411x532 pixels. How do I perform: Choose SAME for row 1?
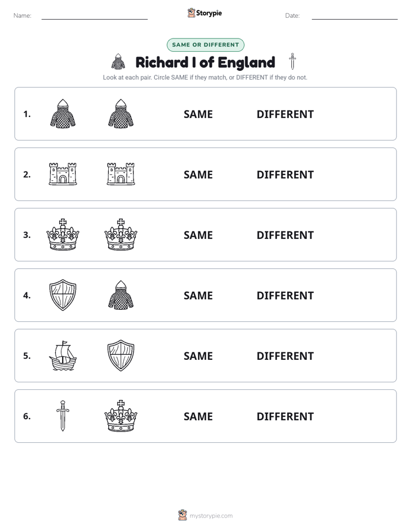[198, 115]
